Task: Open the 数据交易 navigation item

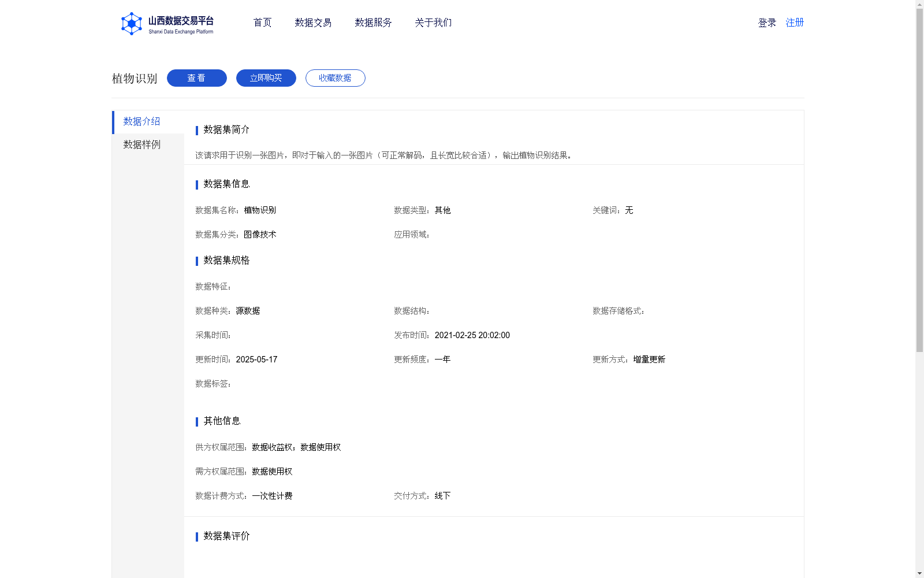Action: point(313,23)
